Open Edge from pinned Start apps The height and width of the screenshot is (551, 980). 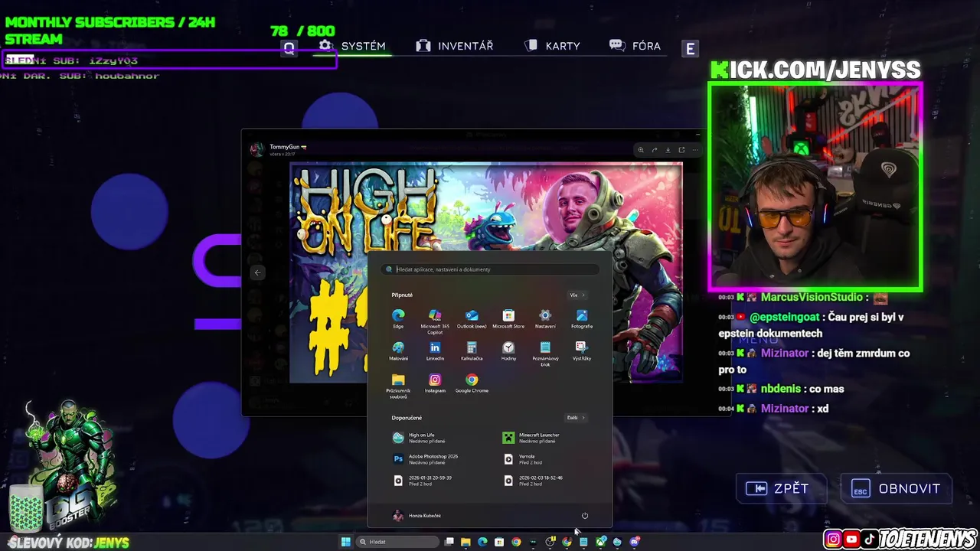[398, 319]
